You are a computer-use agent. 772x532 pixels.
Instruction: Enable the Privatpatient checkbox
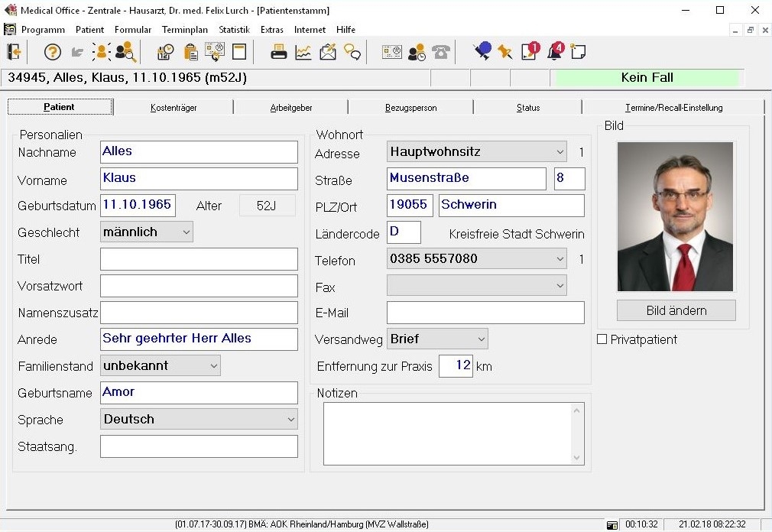coord(602,339)
